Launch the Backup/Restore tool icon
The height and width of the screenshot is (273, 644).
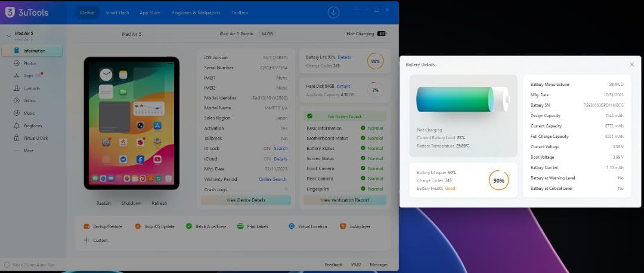(86, 226)
